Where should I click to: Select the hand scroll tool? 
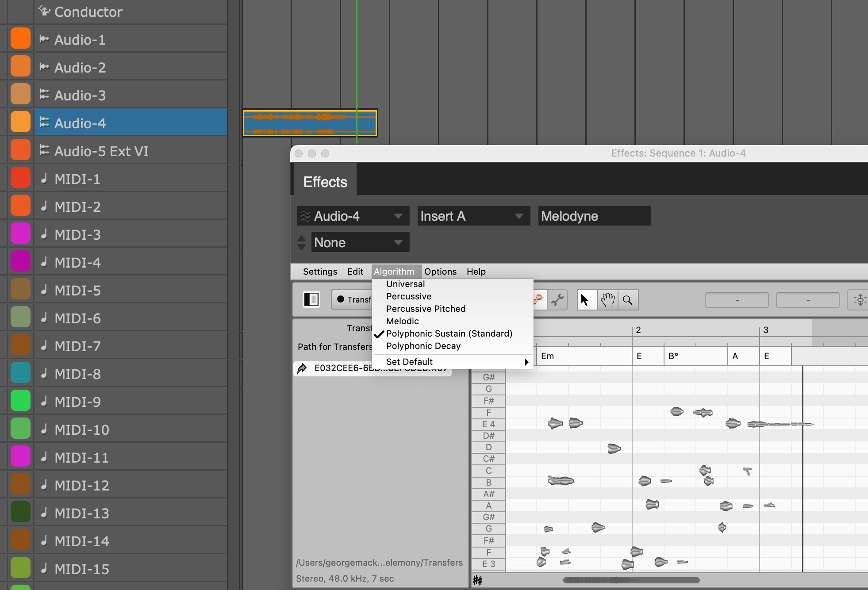[x=608, y=300]
